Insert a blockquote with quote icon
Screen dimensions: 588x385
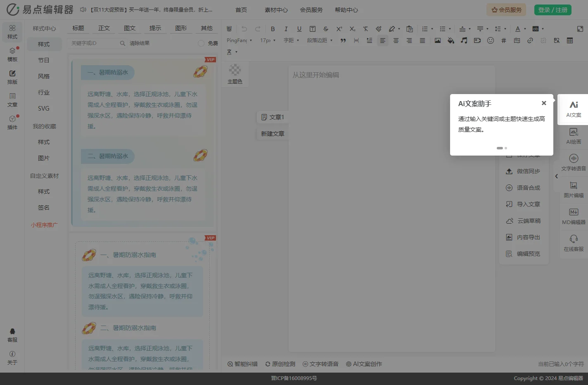coord(343,40)
